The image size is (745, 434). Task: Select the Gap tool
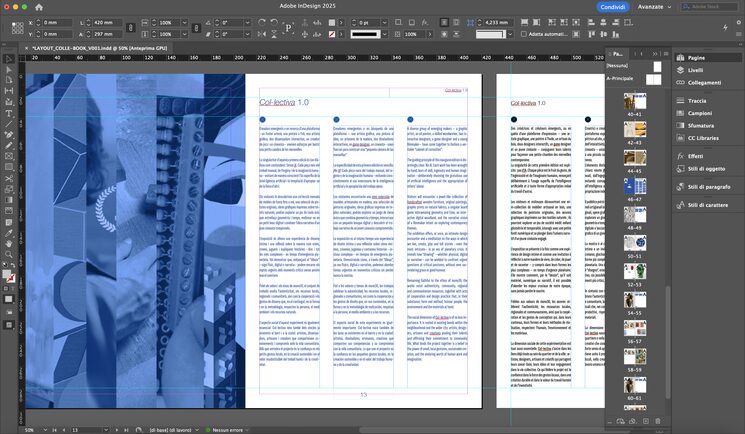pyautogui.click(x=9, y=91)
